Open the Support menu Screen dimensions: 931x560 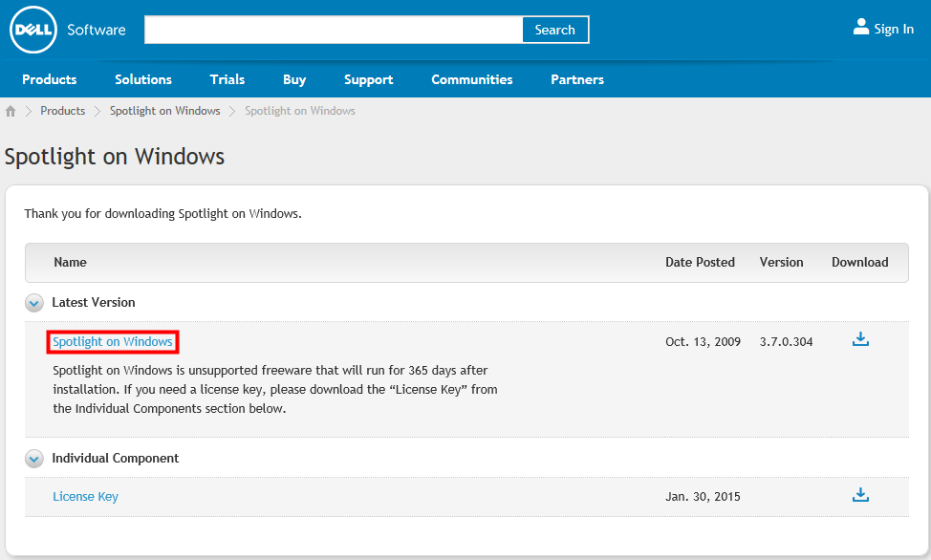pyautogui.click(x=369, y=79)
